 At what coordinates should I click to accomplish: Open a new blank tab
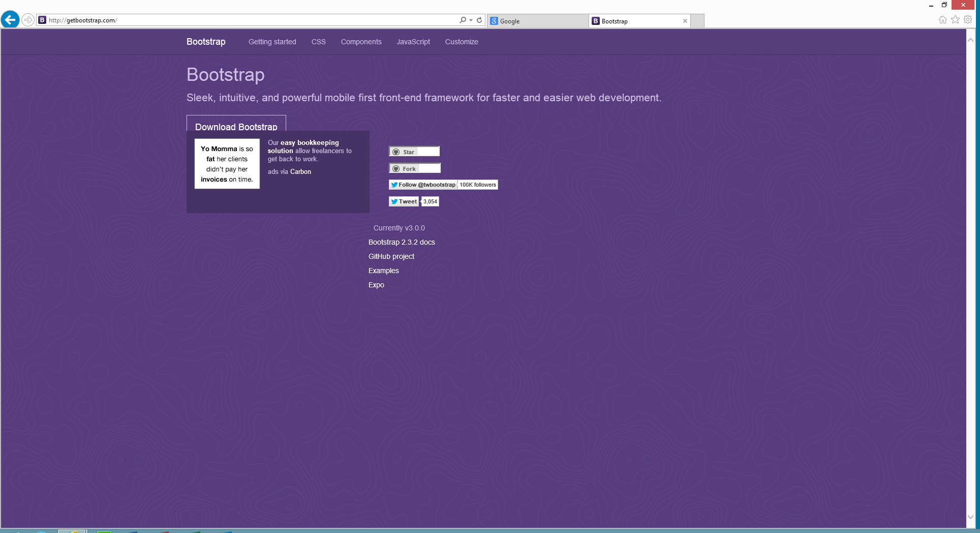[697, 21]
